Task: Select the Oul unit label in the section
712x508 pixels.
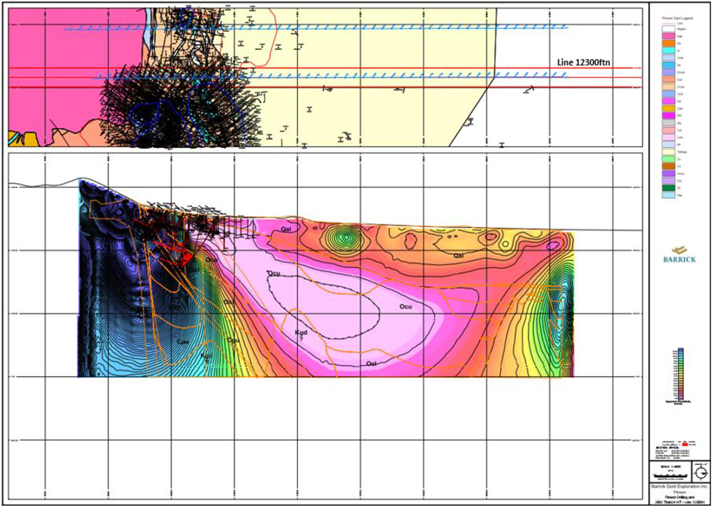Action: click(x=371, y=363)
